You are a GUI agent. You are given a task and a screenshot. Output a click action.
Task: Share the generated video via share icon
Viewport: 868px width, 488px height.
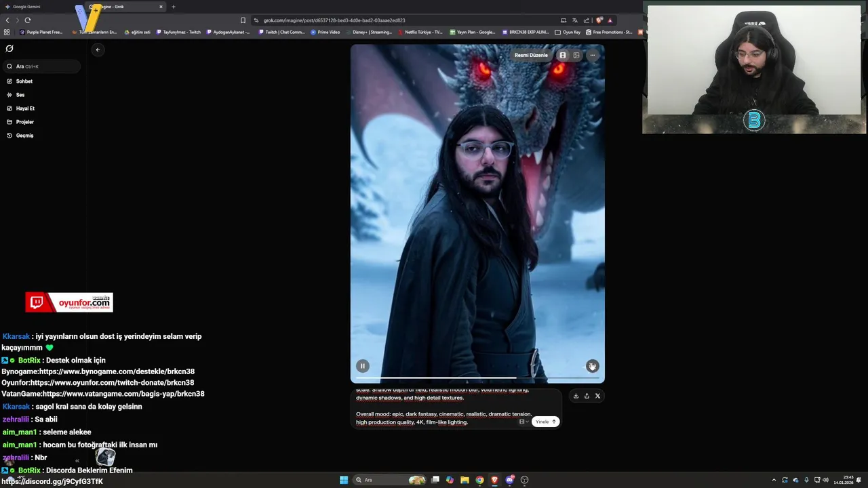tap(587, 396)
